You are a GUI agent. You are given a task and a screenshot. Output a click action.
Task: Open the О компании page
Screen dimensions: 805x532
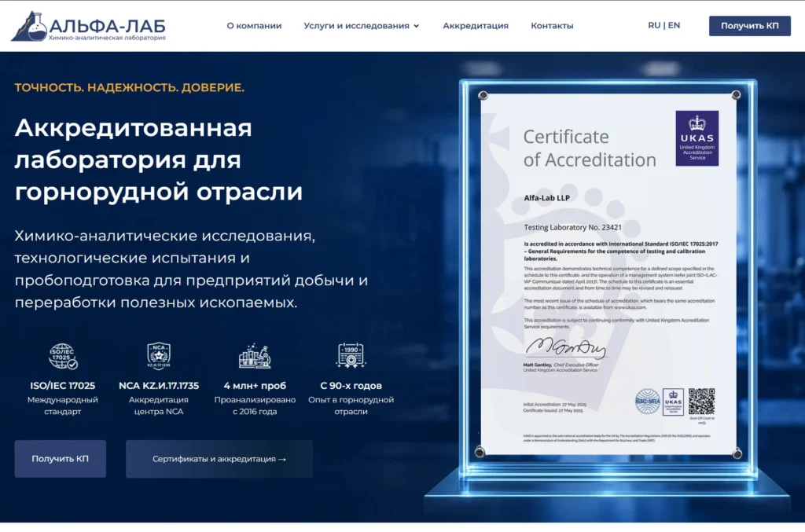[x=254, y=26]
